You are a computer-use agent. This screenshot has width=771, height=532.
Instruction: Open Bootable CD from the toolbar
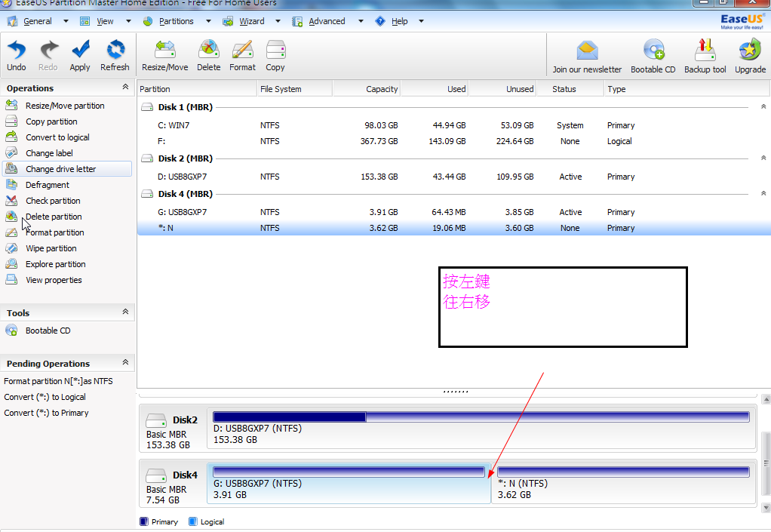[x=653, y=57]
